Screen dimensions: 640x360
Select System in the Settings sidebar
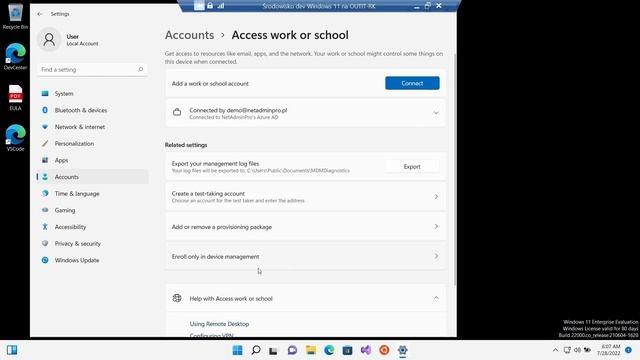pyautogui.click(x=93, y=93)
